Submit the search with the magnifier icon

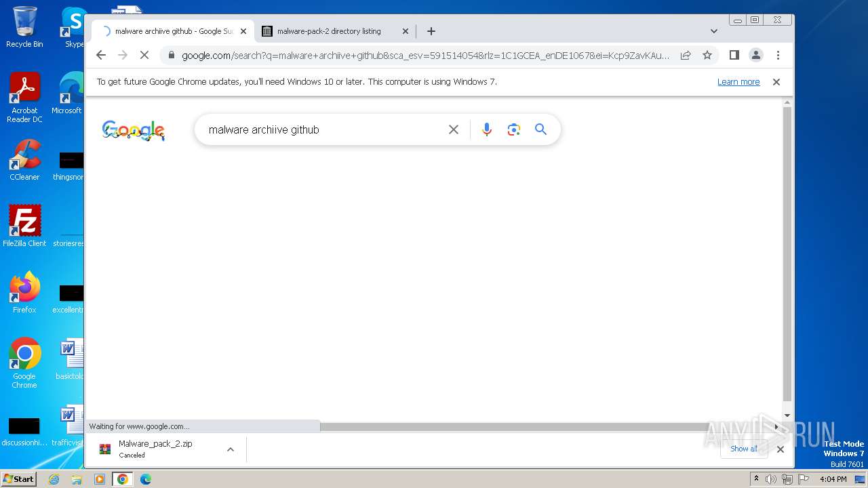point(540,129)
